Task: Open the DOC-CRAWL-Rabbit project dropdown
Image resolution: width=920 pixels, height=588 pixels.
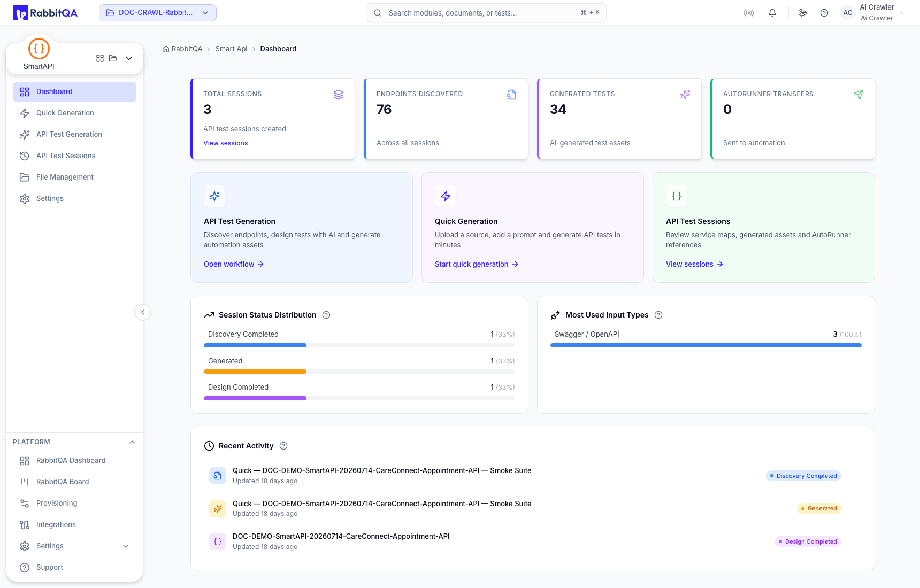Action: pyautogui.click(x=158, y=13)
